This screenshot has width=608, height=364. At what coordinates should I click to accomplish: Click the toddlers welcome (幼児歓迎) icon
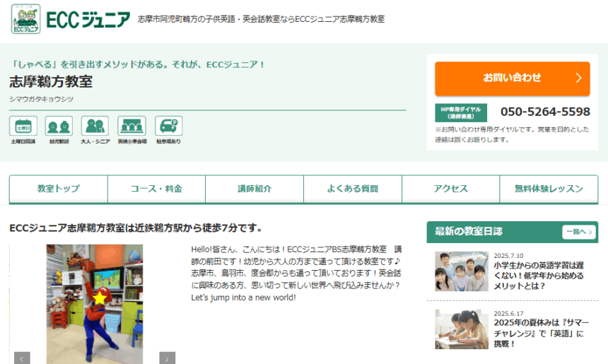coord(59,127)
